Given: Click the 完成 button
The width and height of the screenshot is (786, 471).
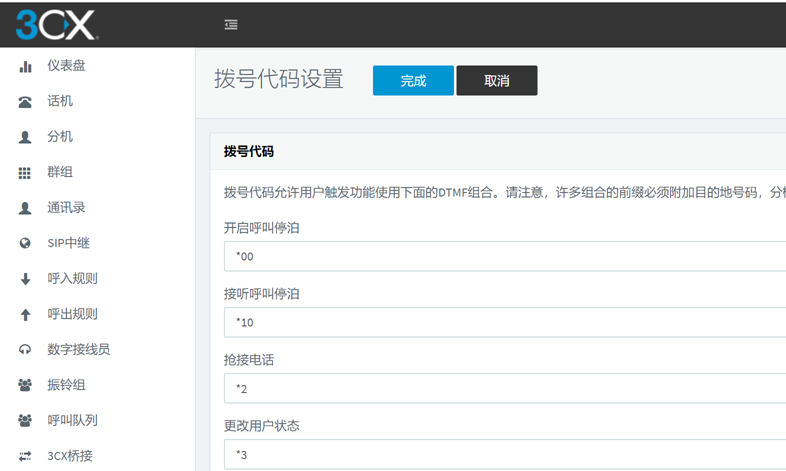Looking at the screenshot, I should (413, 80).
